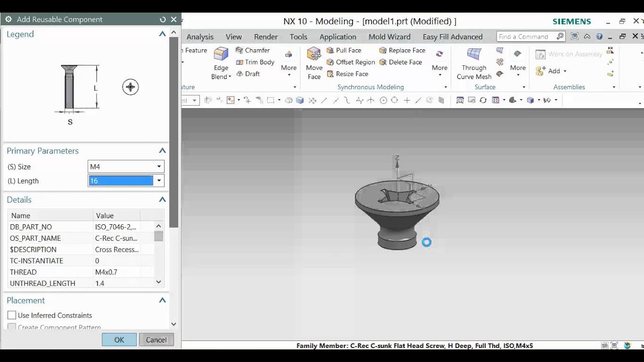Select the Delete Face tool
This screenshot has width=644, height=362.
coord(400,62)
